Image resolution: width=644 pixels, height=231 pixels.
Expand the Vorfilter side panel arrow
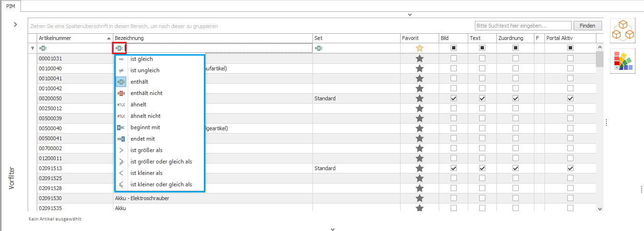tap(15, 24)
